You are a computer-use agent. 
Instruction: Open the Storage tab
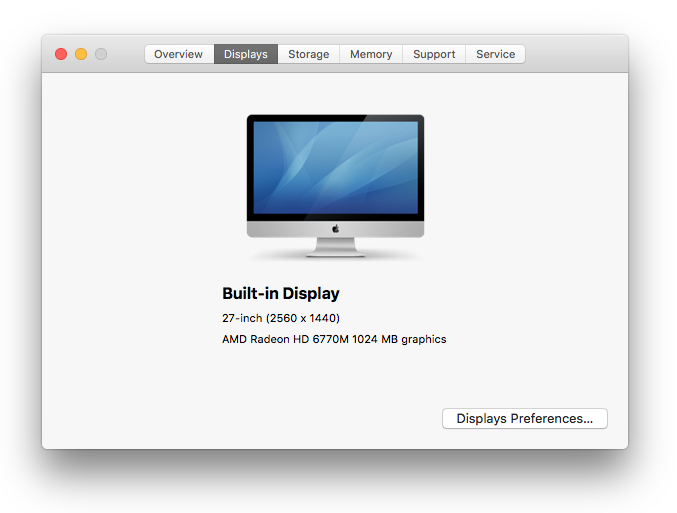[x=308, y=54]
